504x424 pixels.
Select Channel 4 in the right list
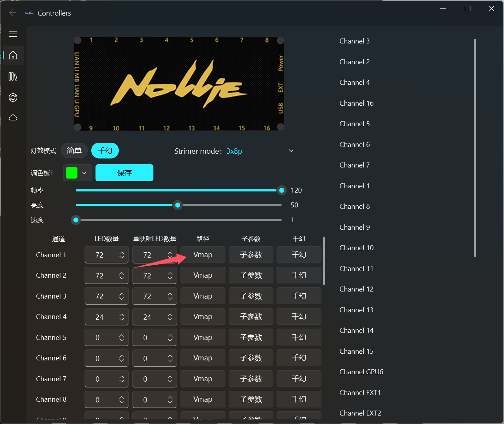click(355, 83)
